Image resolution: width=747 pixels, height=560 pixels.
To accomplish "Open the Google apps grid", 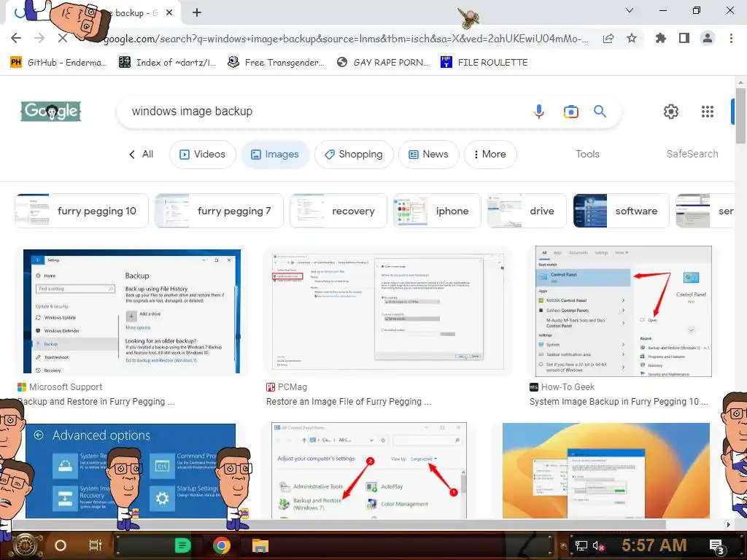I will (708, 112).
